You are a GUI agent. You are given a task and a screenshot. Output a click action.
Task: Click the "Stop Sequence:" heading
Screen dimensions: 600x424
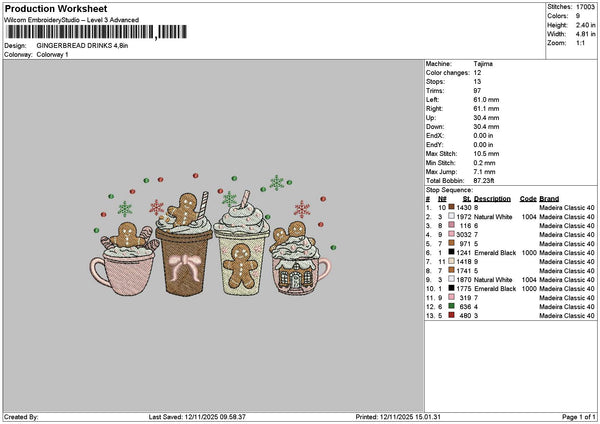449,190
